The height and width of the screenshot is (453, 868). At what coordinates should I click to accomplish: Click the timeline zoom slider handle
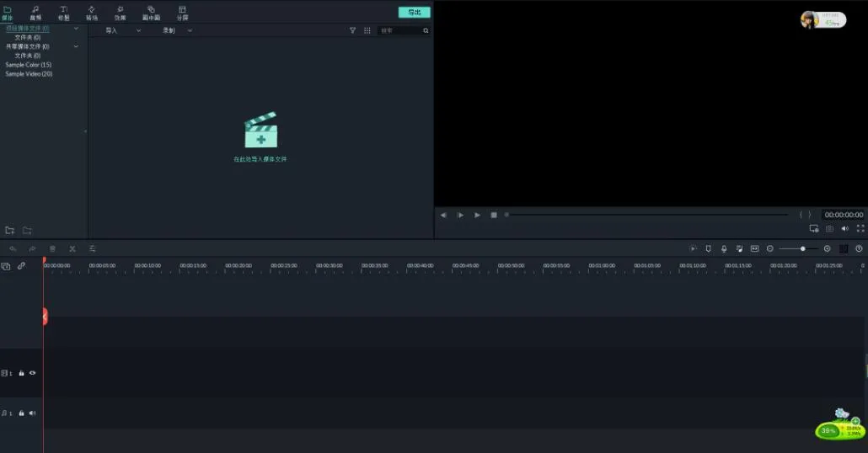pyautogui.click(x=802, y=249)
